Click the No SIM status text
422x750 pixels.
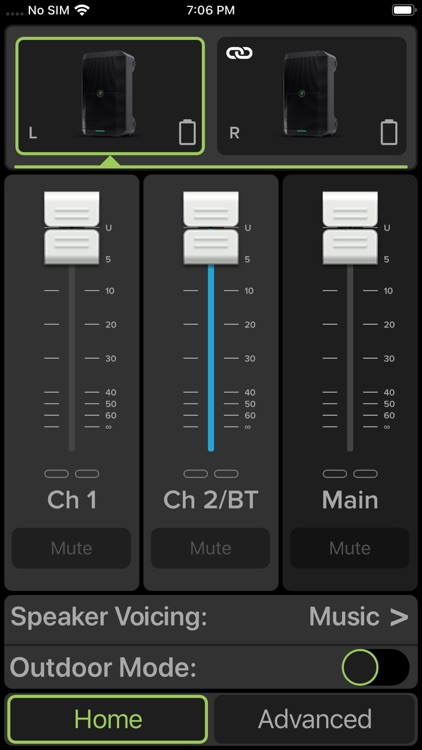(x=49, y=10)
